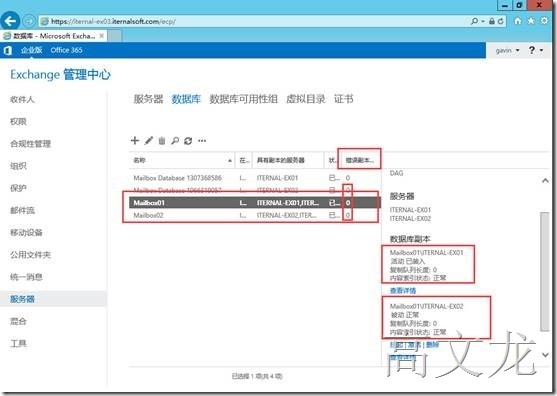Click the Exchange 管理中心 heading
This screenshot has height=396, width=557.
coord(60,75)
